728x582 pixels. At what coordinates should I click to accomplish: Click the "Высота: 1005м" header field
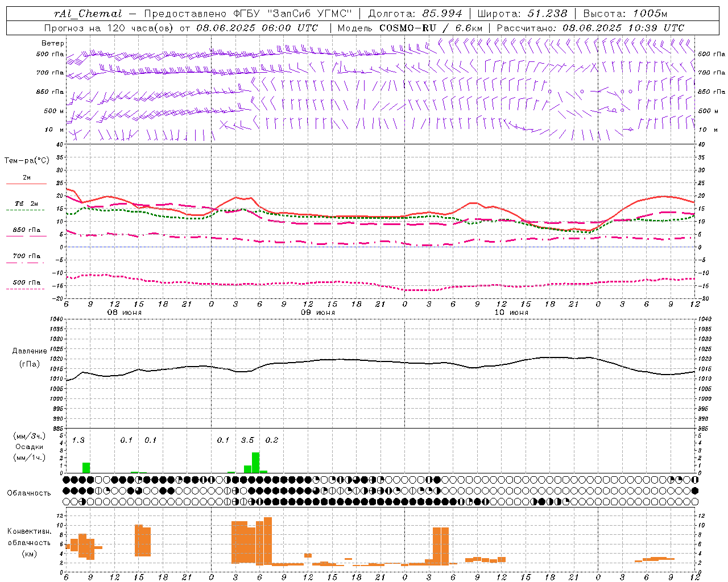[x=625, y=13]
